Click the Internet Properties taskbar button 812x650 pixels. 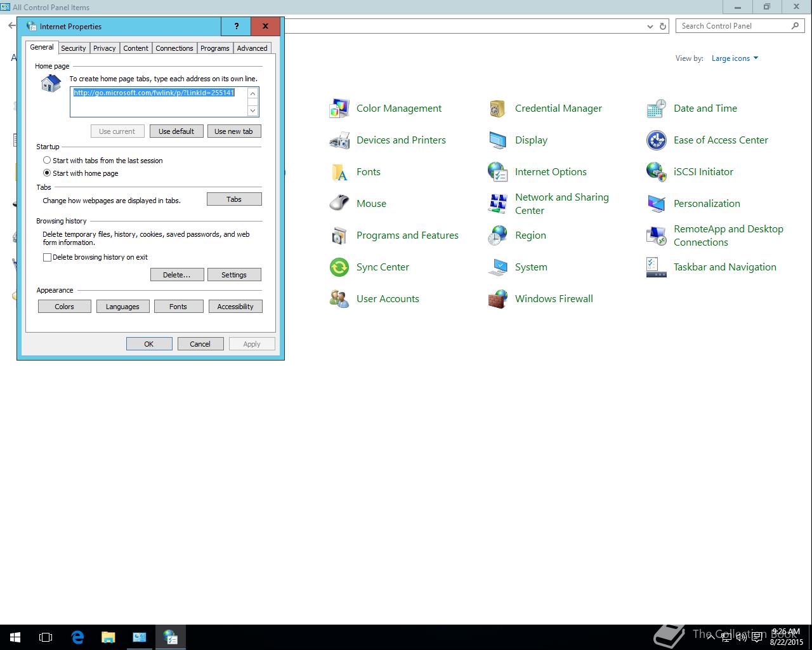pos(171,637)
